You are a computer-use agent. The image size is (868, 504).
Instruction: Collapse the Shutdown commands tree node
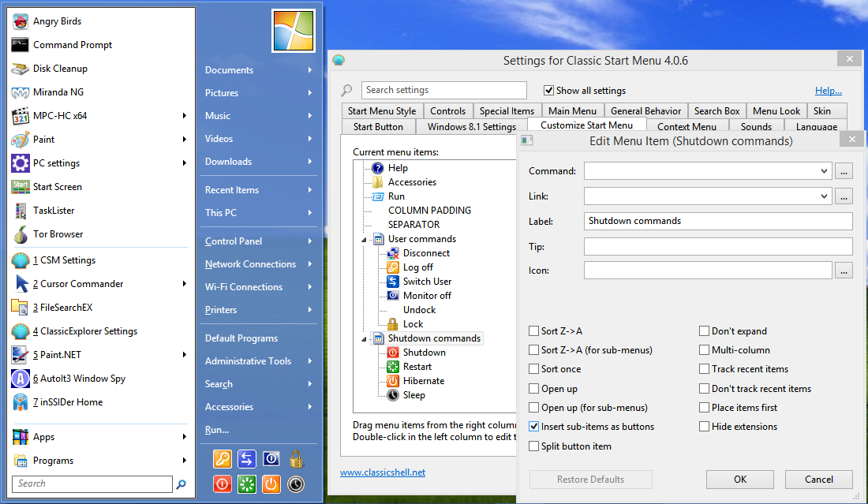coord(365,338)
